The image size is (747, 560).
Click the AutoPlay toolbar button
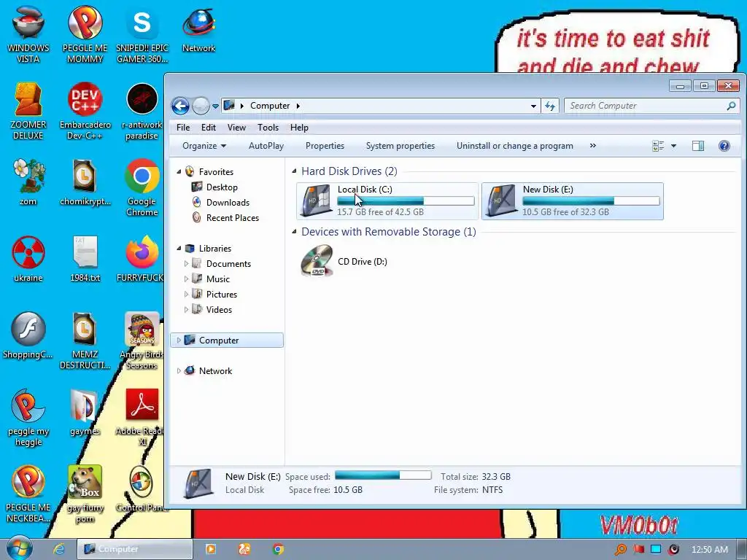(x=266, y=146)
